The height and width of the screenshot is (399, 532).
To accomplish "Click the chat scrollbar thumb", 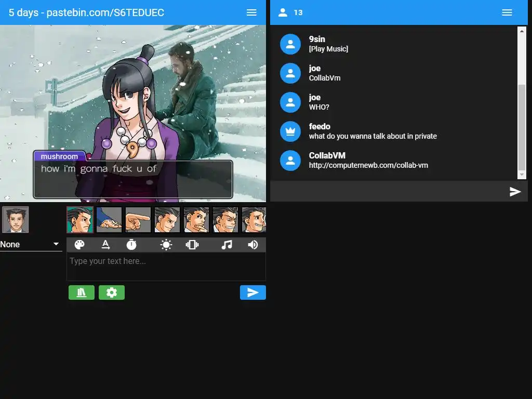I will (522, 127).
